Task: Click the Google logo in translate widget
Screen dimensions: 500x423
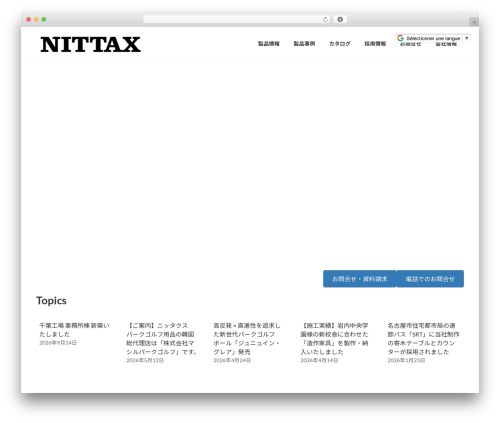Action: click(x=400, y=38)
